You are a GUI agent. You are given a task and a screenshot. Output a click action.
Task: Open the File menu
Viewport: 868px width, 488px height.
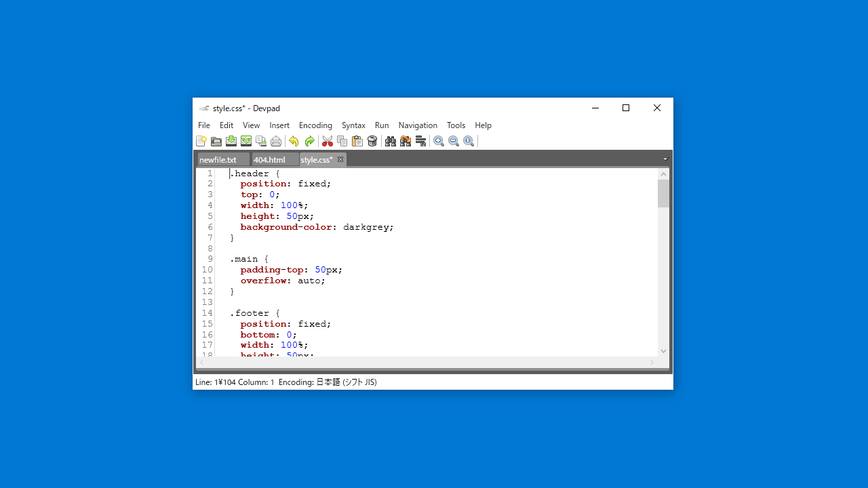pyautogui.click(x=204, y=125)
